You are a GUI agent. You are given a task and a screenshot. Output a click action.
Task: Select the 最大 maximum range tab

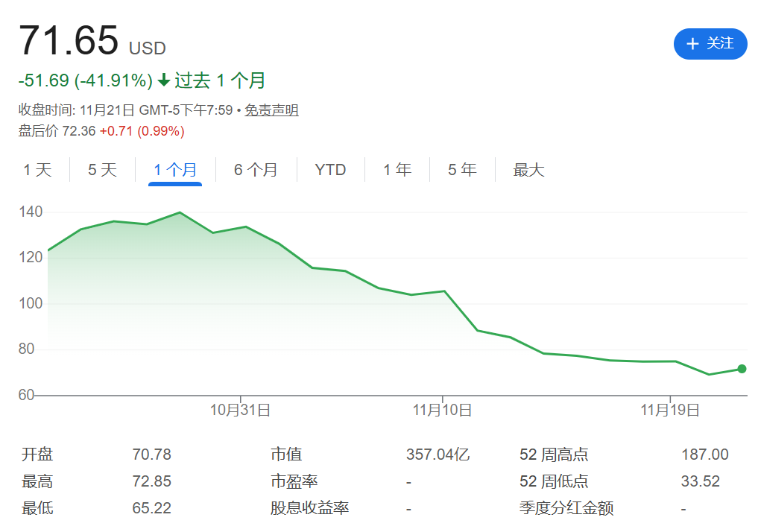click(528, 170)
